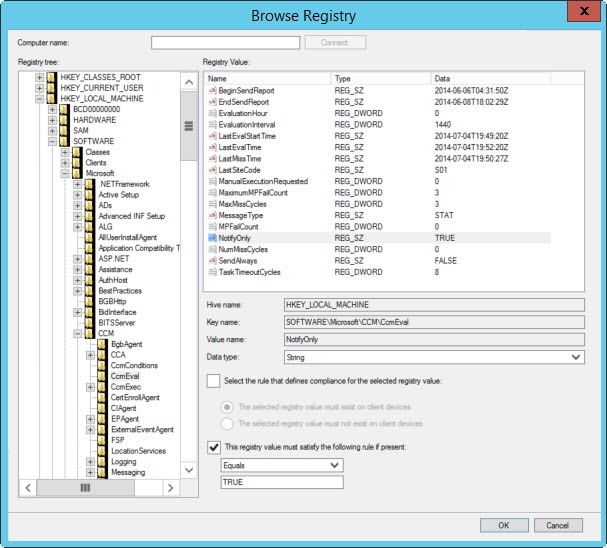Click the icon next to NotifyOnly value
This screenshot has width=607, height=548.
point(212,238)
